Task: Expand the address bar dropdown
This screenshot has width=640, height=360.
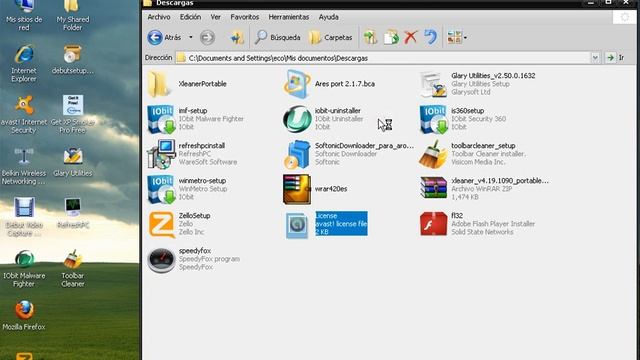Action: (x=595, y=58)
